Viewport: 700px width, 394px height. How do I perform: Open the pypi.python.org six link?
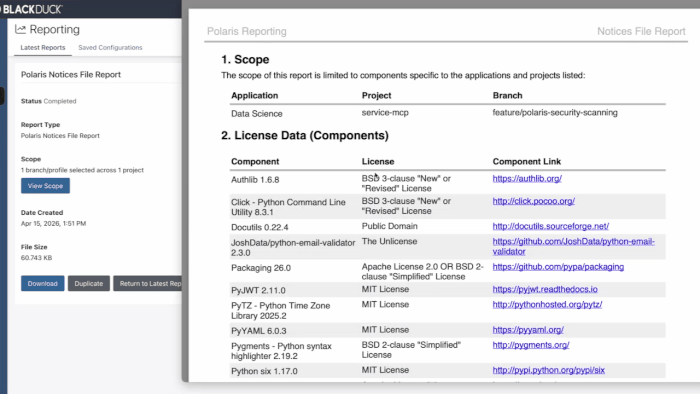tap(548, 370)
